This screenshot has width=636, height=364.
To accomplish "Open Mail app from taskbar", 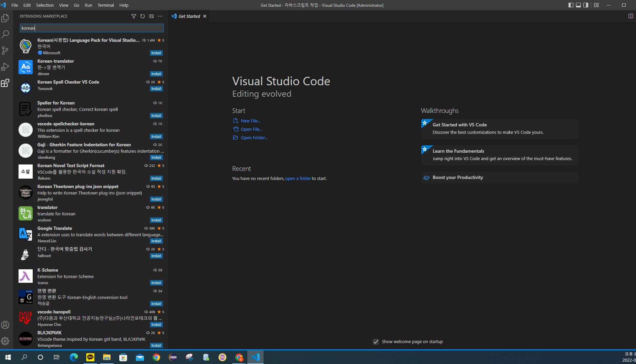I will (x=140, y=357).
